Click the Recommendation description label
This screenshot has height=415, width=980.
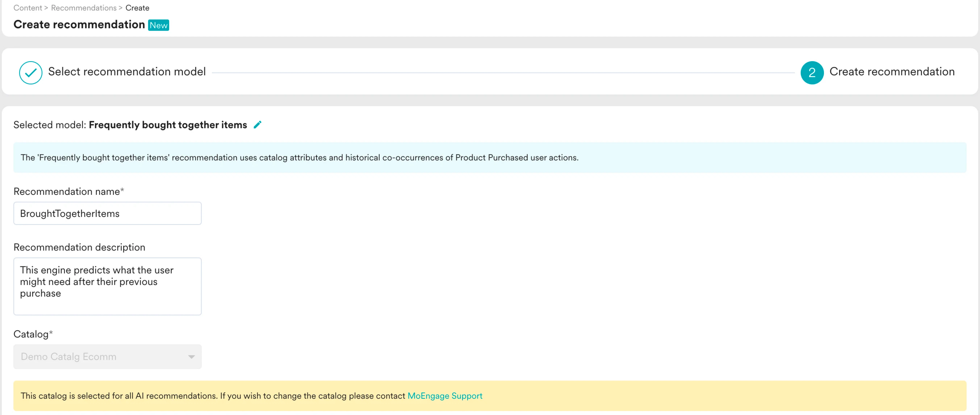(79, 247)
